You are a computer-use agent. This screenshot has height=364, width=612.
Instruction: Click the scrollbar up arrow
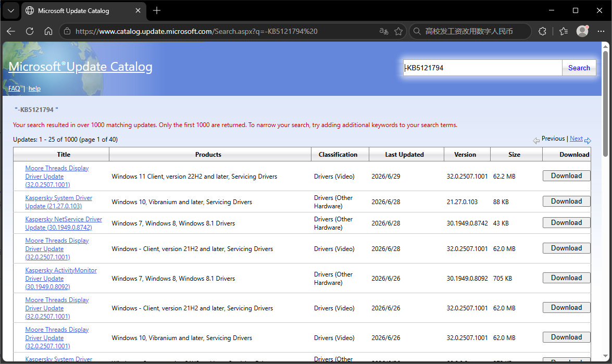pos(605,46)
